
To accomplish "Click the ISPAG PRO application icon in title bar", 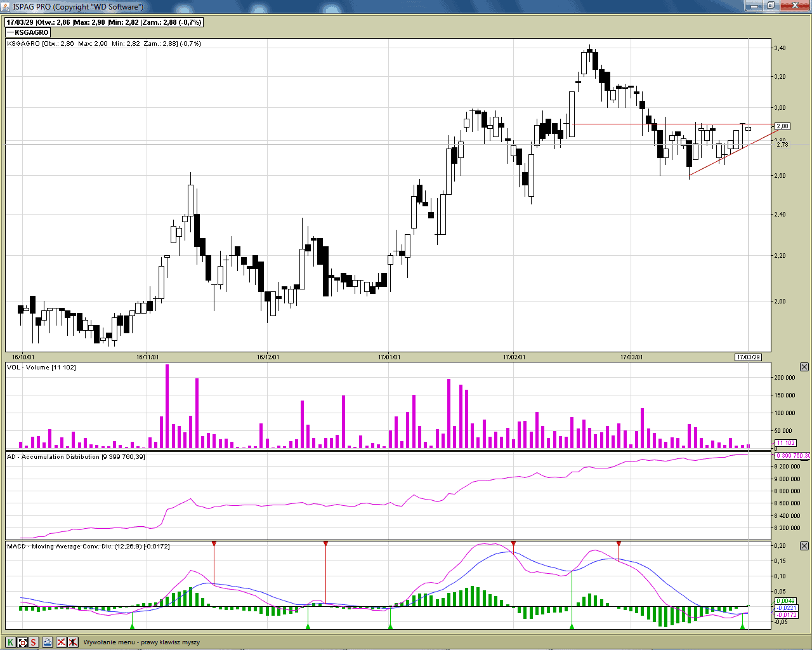I will [6, 6].
